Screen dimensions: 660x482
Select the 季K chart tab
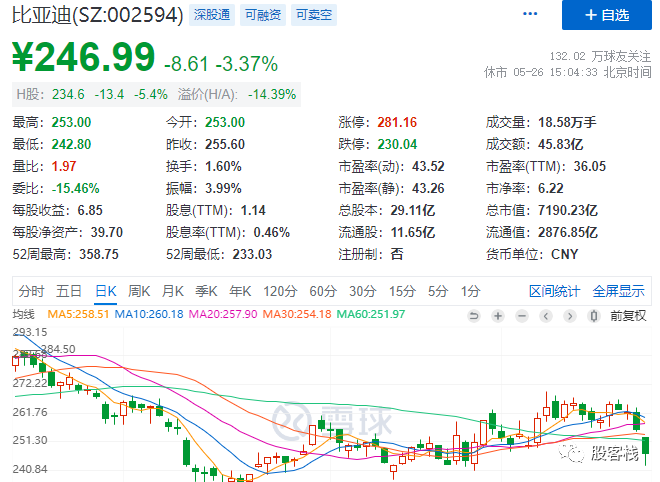click(206, 291)
